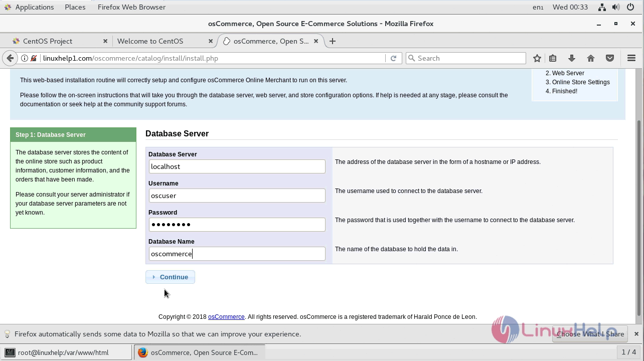Follow the osCommerce copyright link

(x=226, y=317)
